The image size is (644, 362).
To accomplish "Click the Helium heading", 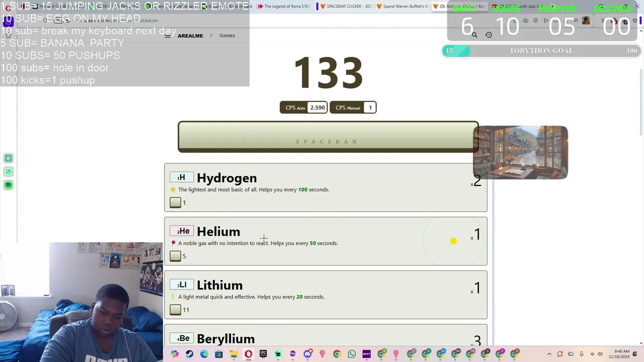I will pos(218,232).
